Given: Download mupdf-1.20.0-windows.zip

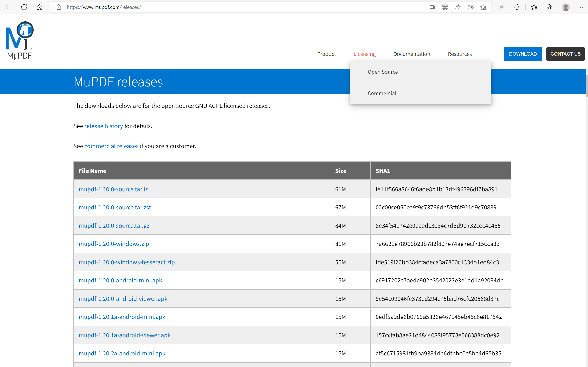Looking at the screenshot, I should pyautogui.click(x=114, y=244).
